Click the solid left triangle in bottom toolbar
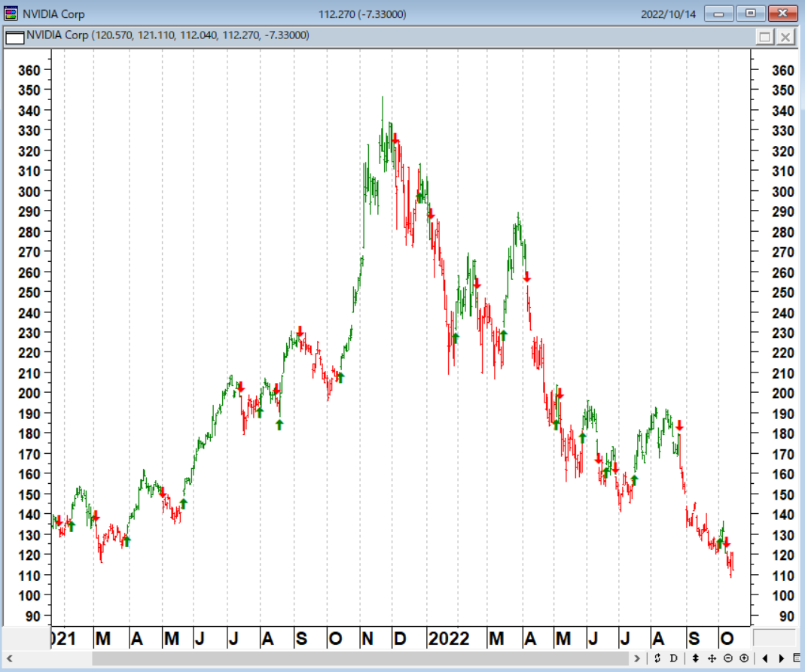 (x=765, y=658)
